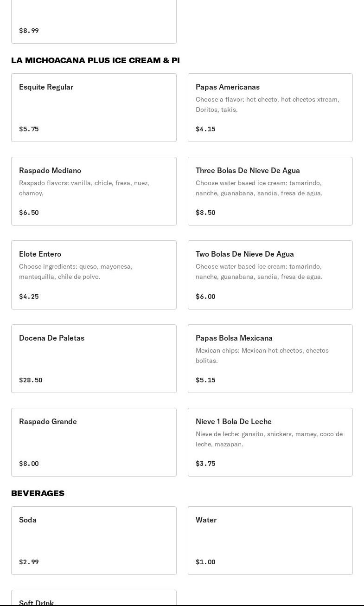Open the partially visible Soft Drink item
Viewport: 364px width, 606px height.
[x=94, y=599]
